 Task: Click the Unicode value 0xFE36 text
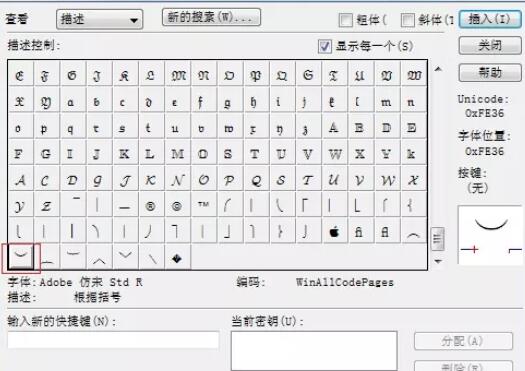point(484,114)
